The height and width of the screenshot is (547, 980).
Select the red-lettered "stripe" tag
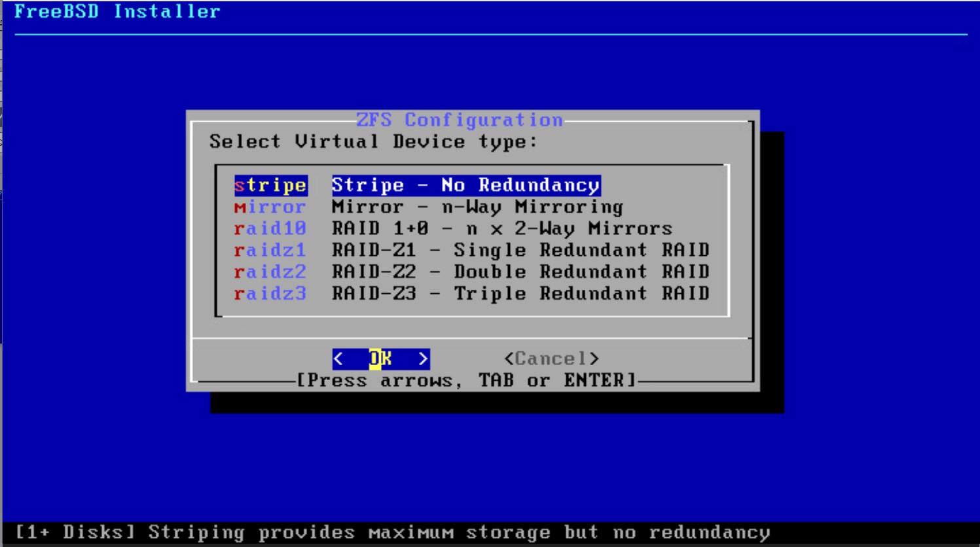(x=270, y=185)
